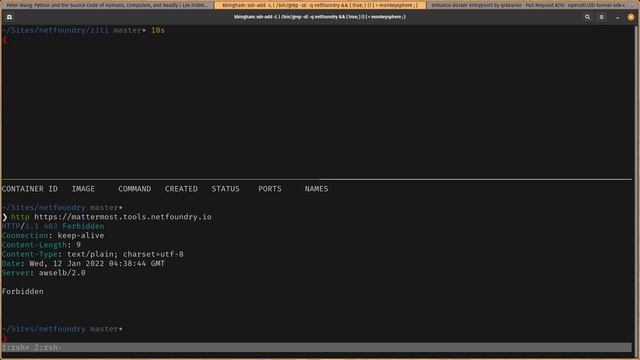The width and height of the screenshot is (640, 360).
Task: Click the Forbidden response body text
Action: click(23, 291)
